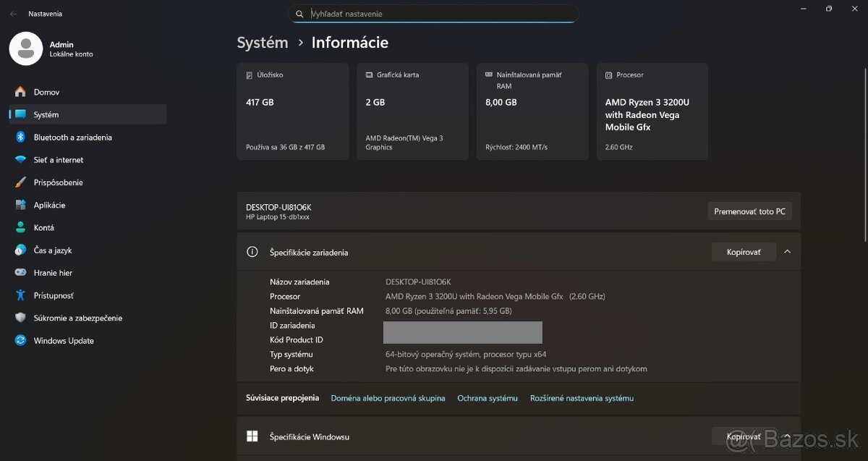868x461 pixels.
Task: Click the Bluetooth icon in sidebar
Action: pos(20,137)
